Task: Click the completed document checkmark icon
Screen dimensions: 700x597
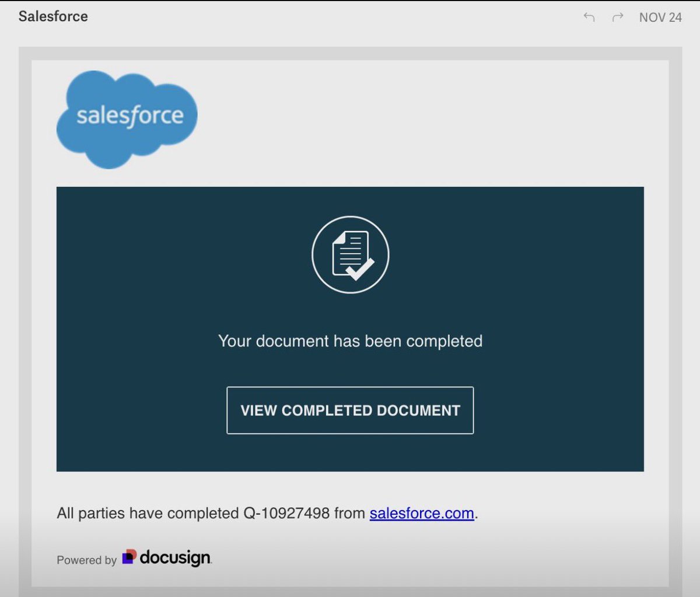Action: tap(350, 255)
